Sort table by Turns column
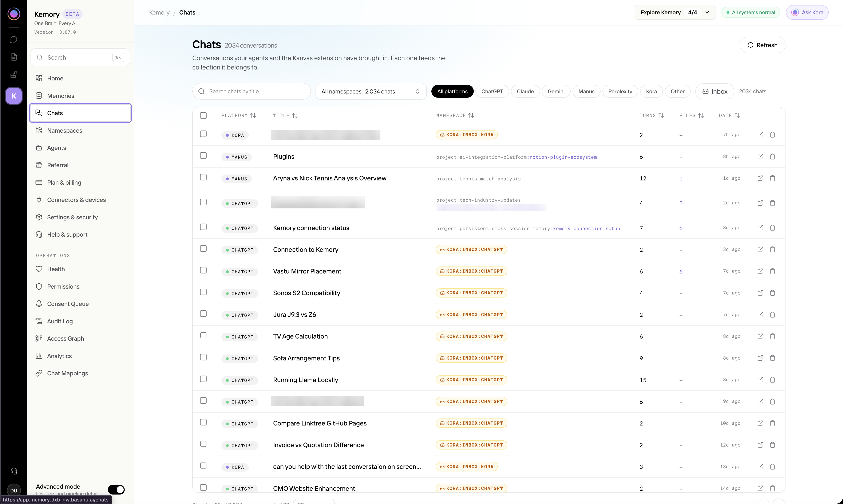The image size is (843, 504). [x=651, y=115]
